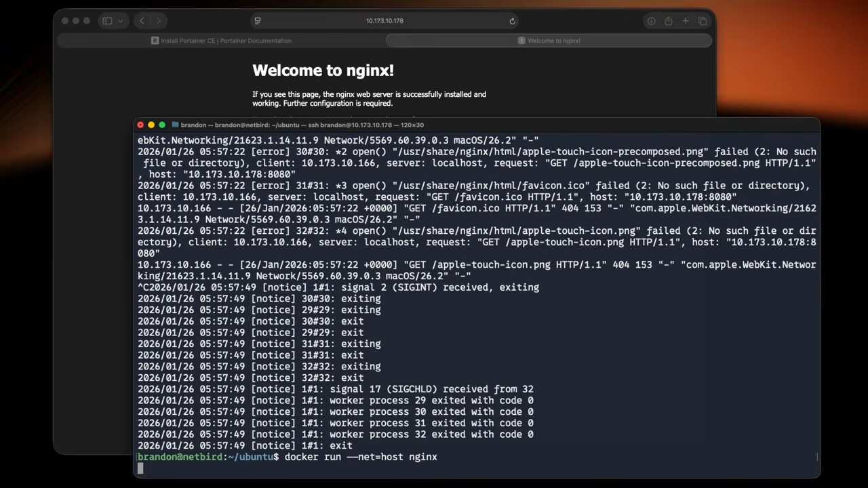Open the sidebar options dropdown arrow
868x488 pixels.
tap(121, 21)
